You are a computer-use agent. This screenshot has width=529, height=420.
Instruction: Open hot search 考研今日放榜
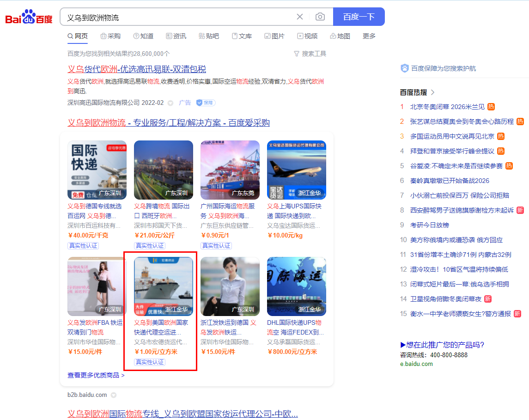pyautogui.click(x=430, y=225)
